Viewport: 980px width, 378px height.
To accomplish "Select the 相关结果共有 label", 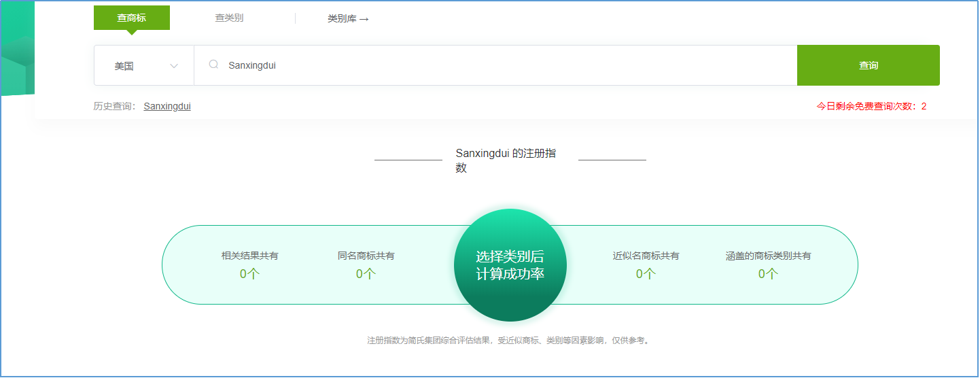I will 249,256.
